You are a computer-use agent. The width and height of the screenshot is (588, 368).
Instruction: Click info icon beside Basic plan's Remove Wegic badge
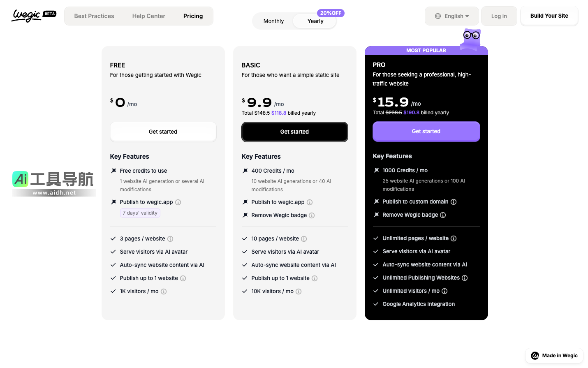(x=312, y=215)
